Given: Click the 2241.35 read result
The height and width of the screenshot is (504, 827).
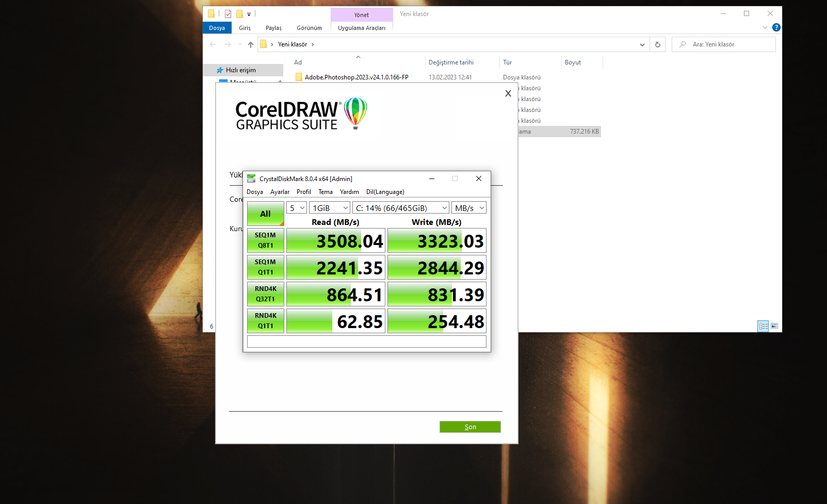Looking at the screenshot, I should [x=336, y=267].
